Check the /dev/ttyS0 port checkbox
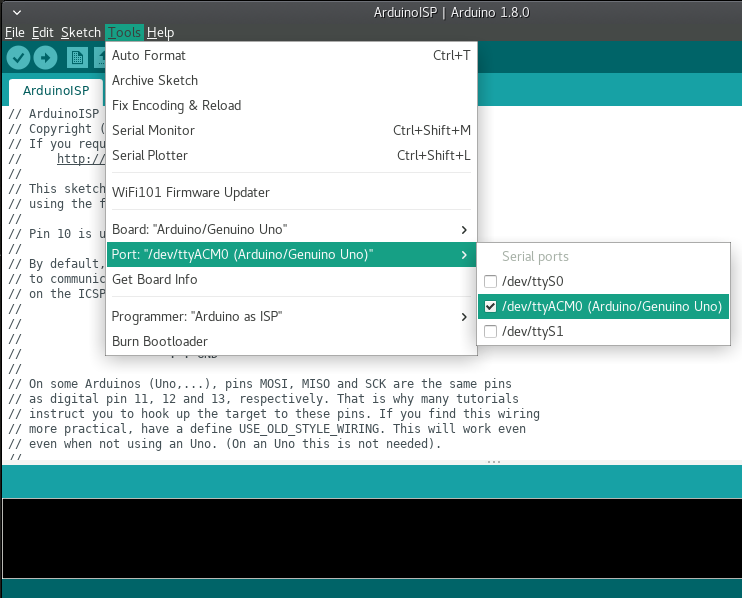742x598 pixels. [x=490, y=281]
